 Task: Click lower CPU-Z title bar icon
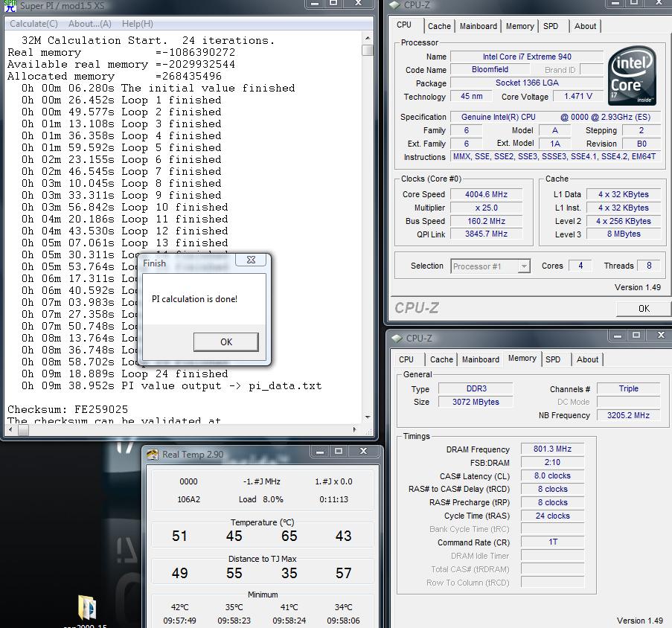click(x=397, y=338)
